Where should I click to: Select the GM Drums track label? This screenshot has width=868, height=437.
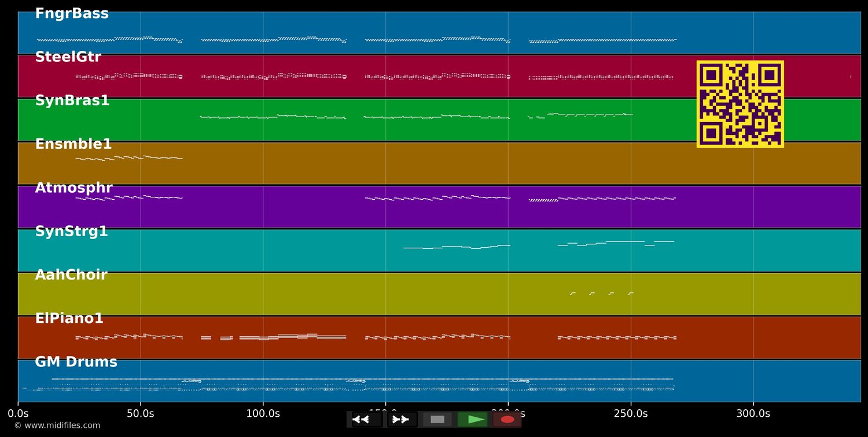76,362
